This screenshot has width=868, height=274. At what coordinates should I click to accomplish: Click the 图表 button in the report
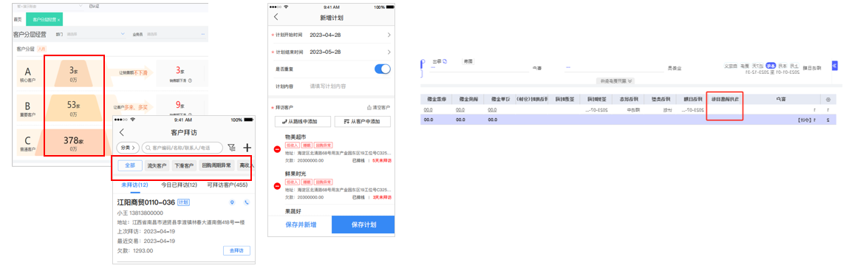pyautogui.click(x=468, y=61)
